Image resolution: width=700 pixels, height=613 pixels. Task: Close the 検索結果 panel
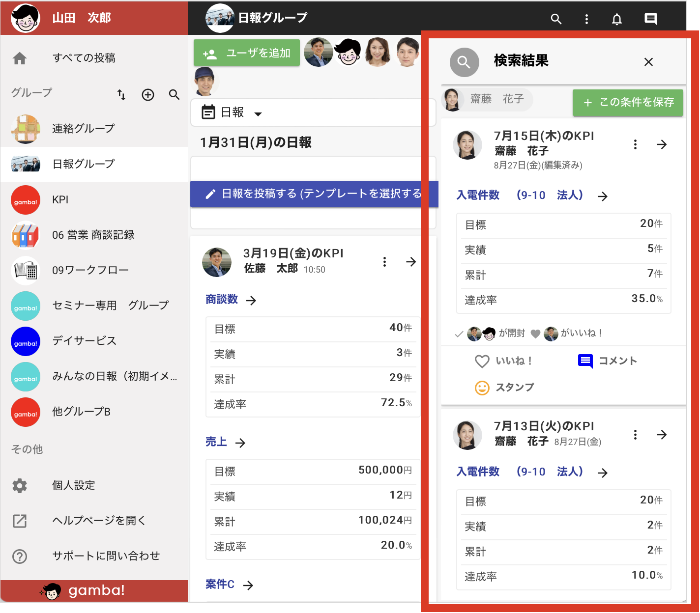(648, 62)
